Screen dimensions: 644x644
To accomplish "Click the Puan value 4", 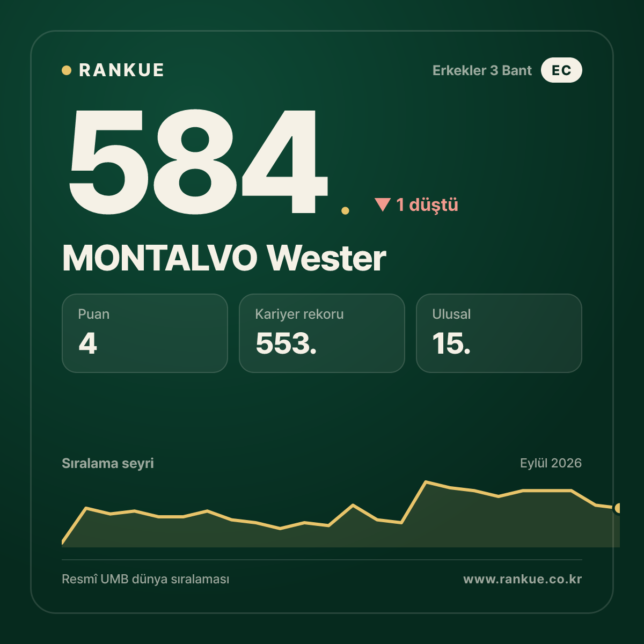I will coord(87,343).
